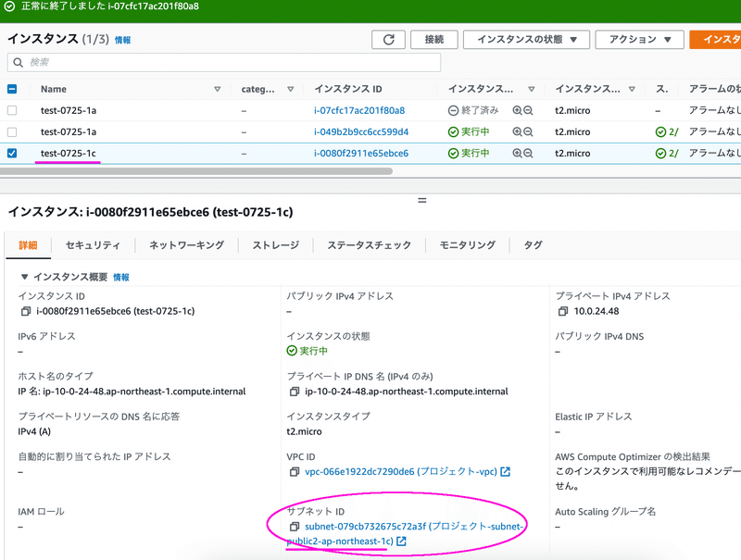Click the インスタンス ID column header
Viewport: 741px width, 560px height.
coord(348,89)
